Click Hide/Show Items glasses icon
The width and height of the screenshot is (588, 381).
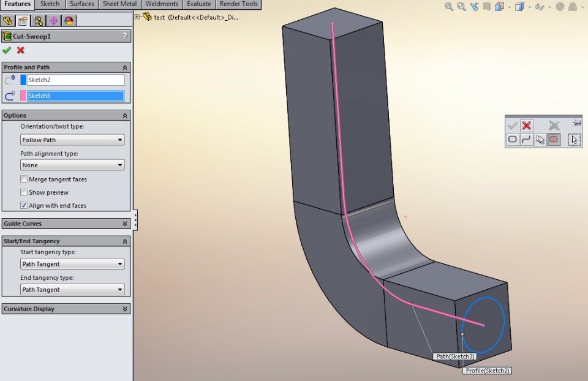coord(540,7)
